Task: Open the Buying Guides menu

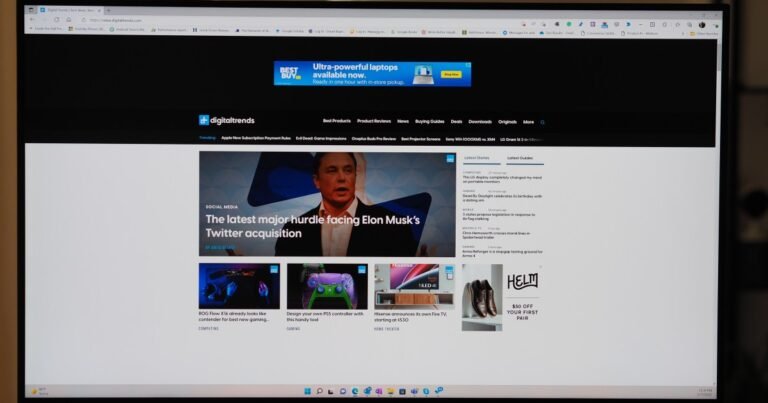Action: 430,121
